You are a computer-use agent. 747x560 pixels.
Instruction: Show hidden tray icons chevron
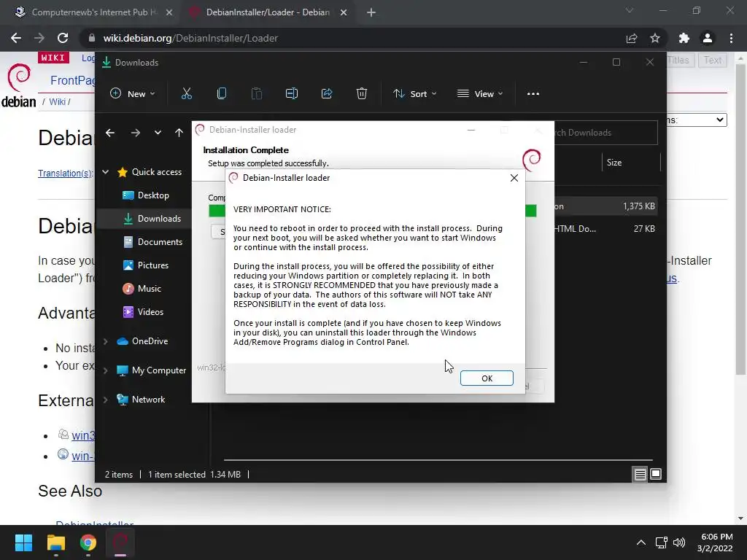point(640,542)
